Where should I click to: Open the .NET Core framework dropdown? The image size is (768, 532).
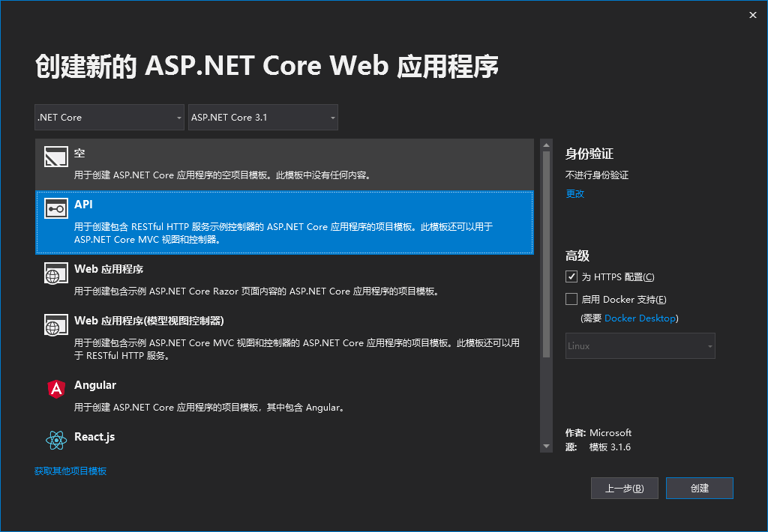[x=109, y=117]
